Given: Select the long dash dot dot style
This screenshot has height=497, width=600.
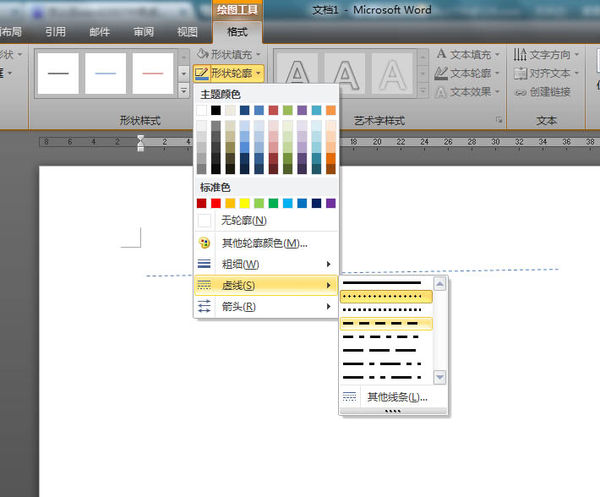Looking at the screenshot, I should coord(386,377).
